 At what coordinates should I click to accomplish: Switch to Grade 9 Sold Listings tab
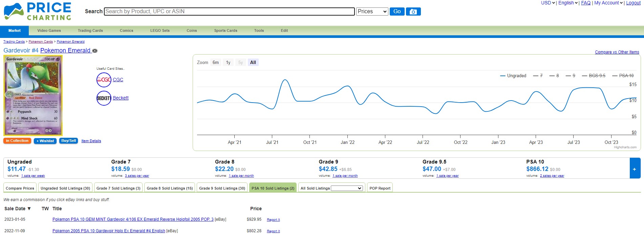tap(222, 188)
